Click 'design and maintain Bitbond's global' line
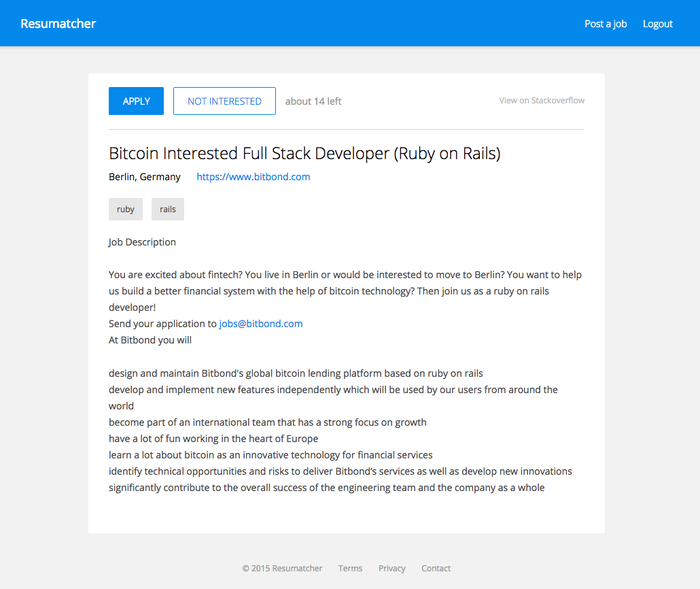 296,373
